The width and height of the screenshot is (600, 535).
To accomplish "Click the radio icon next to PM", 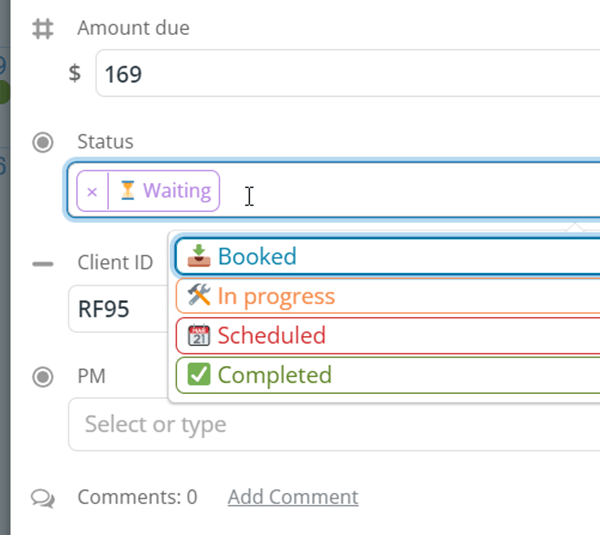I will pyautogui.click(x=42, y=377).
